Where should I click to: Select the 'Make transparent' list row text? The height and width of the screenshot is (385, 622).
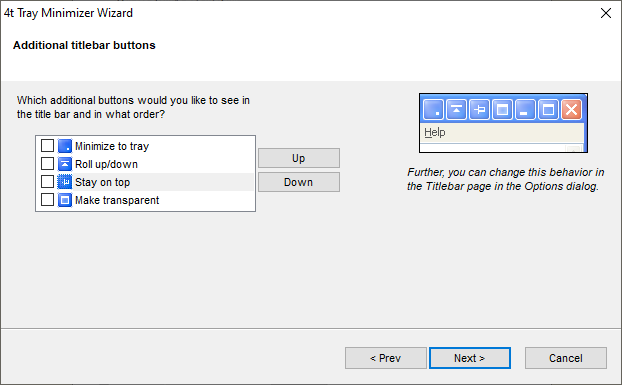click(x=117, y=200)
